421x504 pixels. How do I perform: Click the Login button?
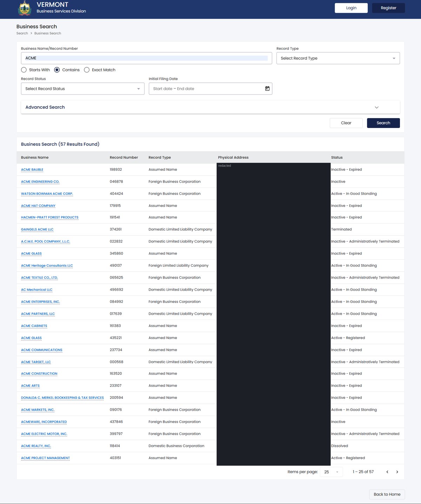coord(351,8)
